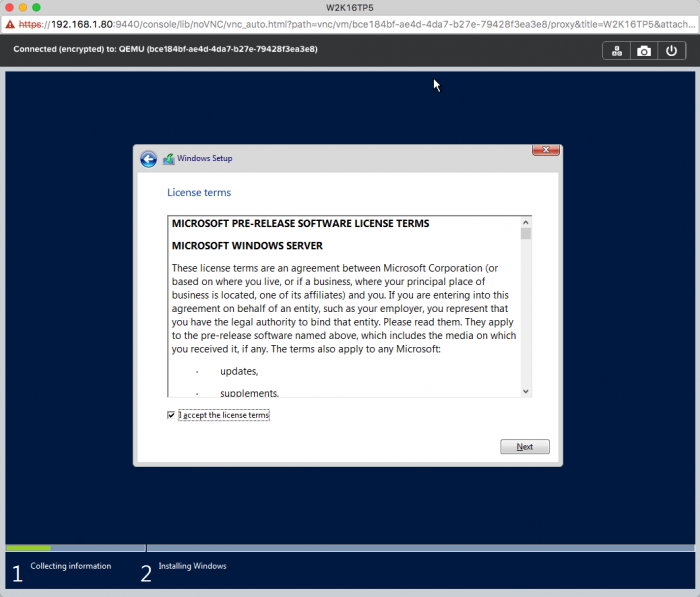Viewport: 700px width, 597px height.
Task: Click the license scrollbar thumb
Action: 525,234
